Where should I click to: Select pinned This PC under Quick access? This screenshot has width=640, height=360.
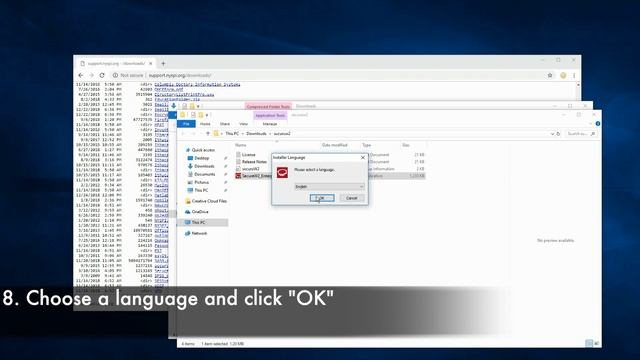201,190
